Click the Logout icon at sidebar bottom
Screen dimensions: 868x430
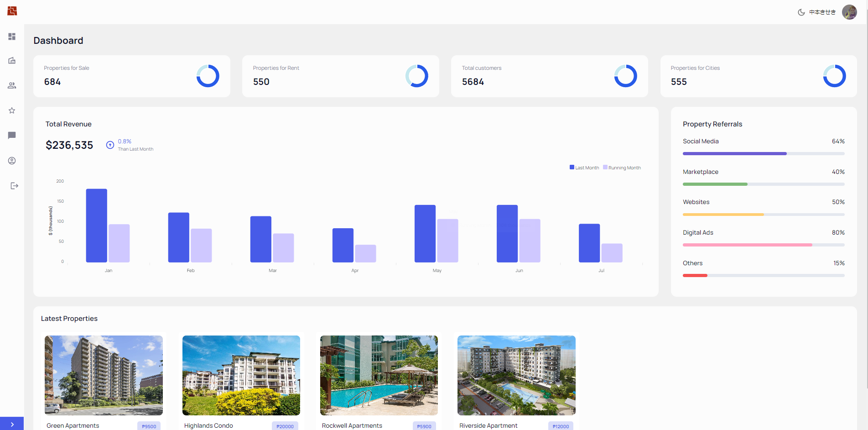tap(14, 185)
